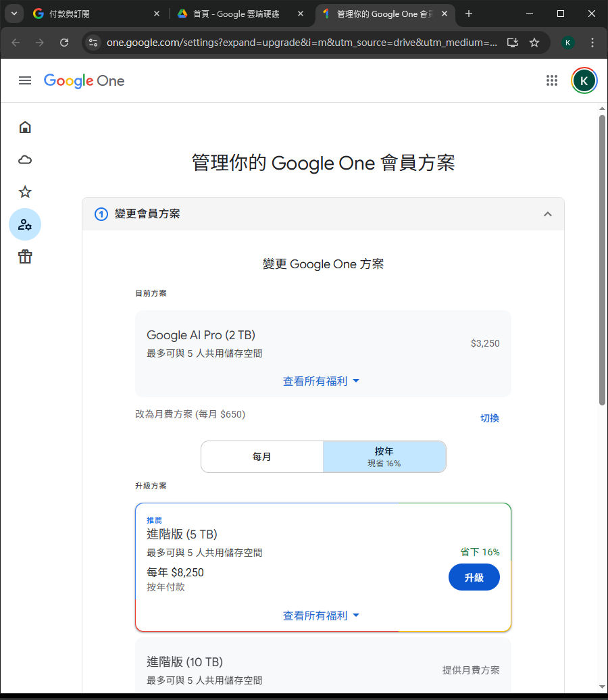Expand 查看所有福利 under Google AI Pro
The image size is (608, 700).
(x=322, y=381)
